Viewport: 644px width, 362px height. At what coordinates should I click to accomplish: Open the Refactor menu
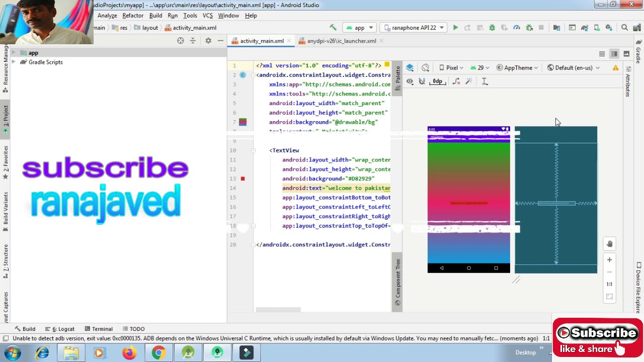[133, 16]
